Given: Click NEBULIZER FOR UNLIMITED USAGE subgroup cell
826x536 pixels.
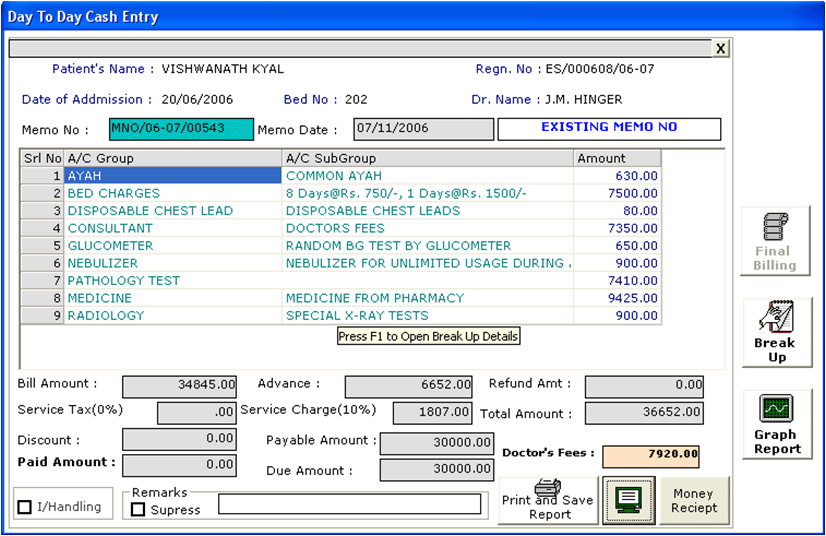Looking at the screenshot, I should 428,262.
